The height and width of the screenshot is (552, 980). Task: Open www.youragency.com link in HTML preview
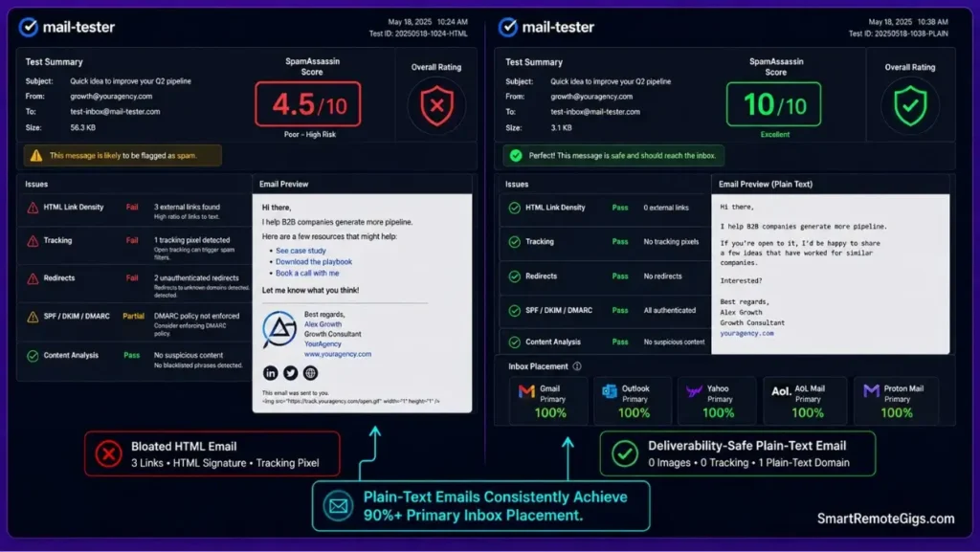point(338,354)
